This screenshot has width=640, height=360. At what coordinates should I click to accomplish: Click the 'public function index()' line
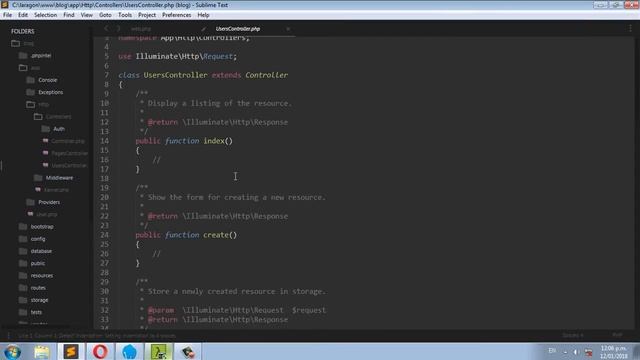(184, 141)
